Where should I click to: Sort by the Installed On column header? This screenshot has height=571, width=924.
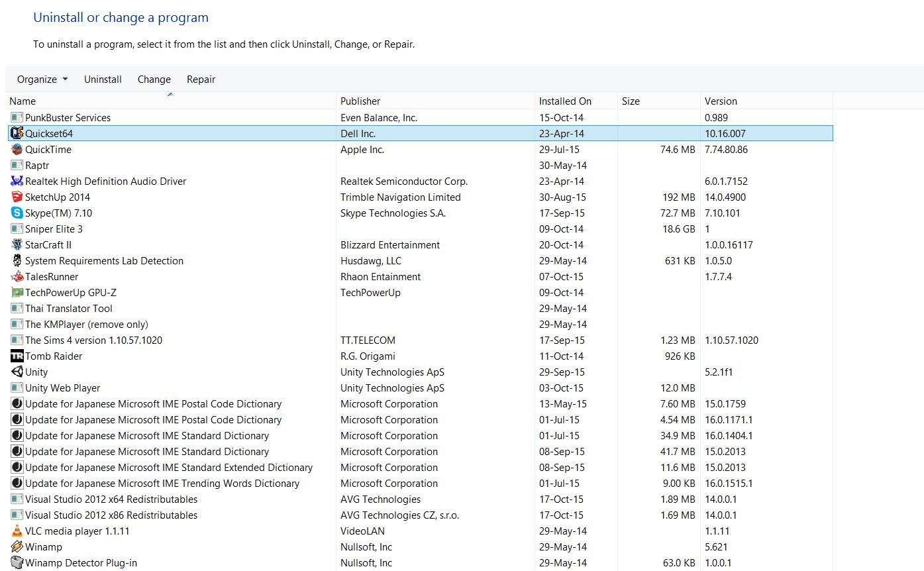(576, 101)
